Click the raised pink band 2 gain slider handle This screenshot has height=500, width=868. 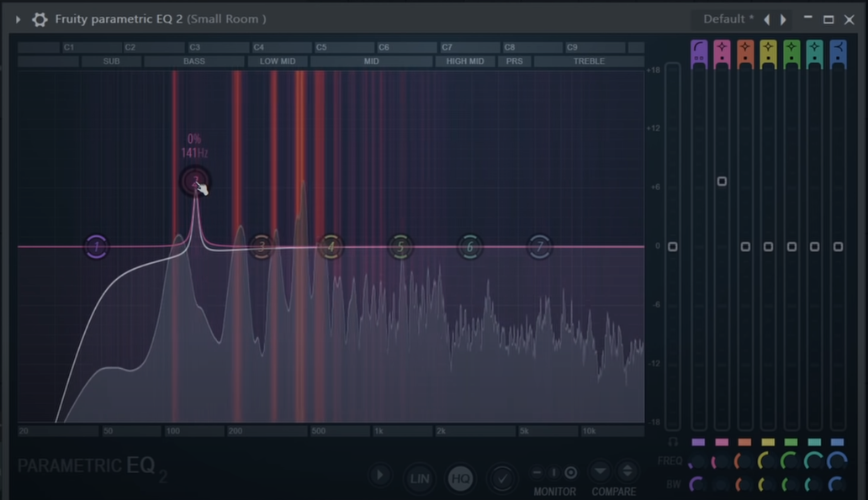722,182
